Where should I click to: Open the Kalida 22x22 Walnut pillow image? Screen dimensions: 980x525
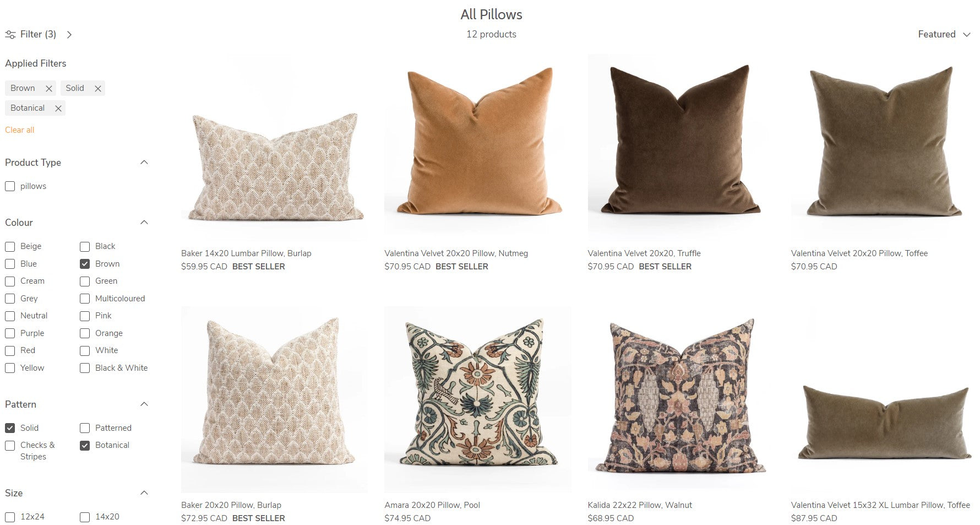[x=681, y=399]
